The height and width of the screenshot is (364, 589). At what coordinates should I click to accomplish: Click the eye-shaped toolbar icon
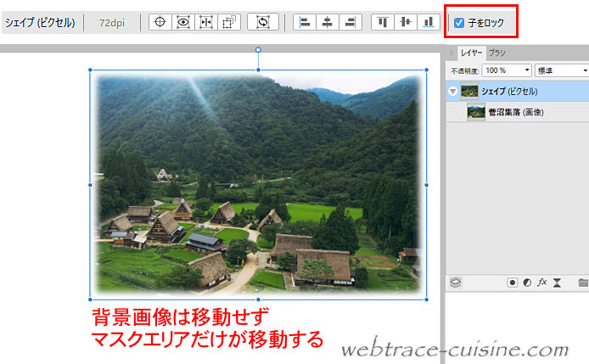(182, 22)
